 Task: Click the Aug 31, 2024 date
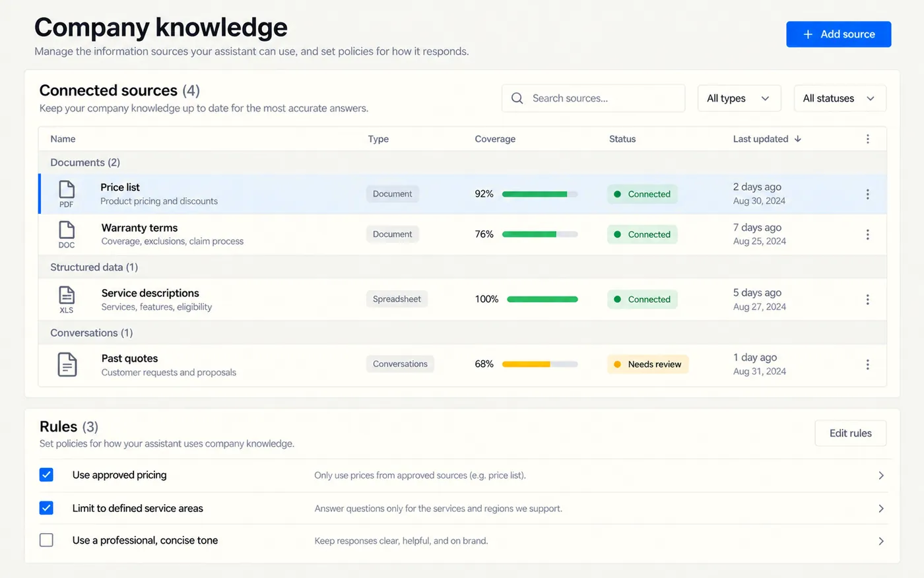[x=759, y=371]
